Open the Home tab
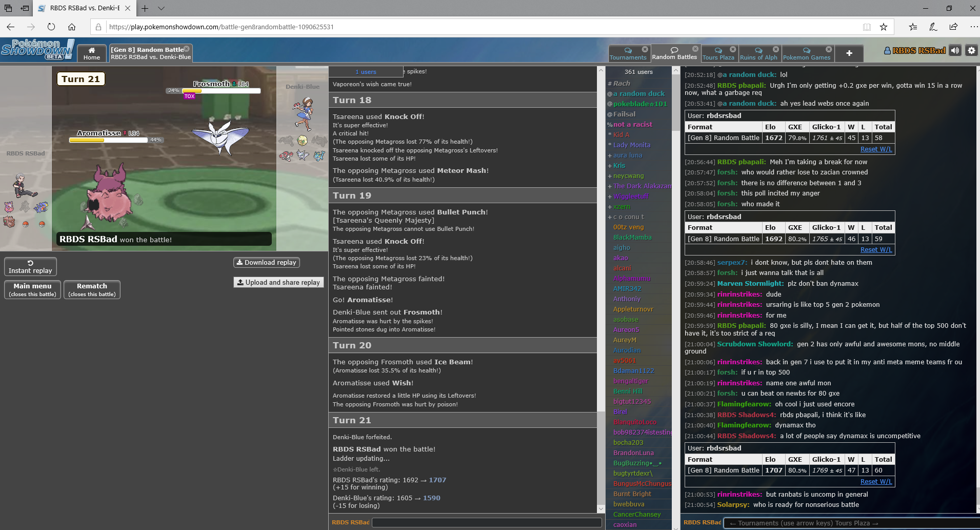 tap(92, 53)
